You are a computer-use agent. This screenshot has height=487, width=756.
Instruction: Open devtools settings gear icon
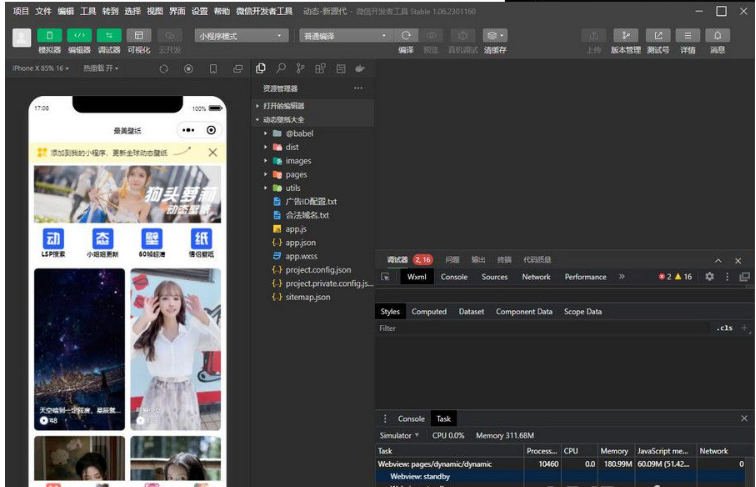(709, 277)
